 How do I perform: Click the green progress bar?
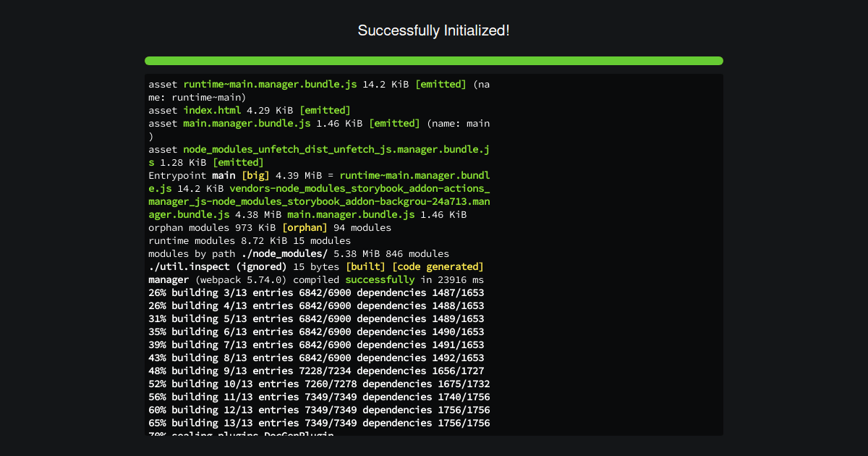point(433,61)
